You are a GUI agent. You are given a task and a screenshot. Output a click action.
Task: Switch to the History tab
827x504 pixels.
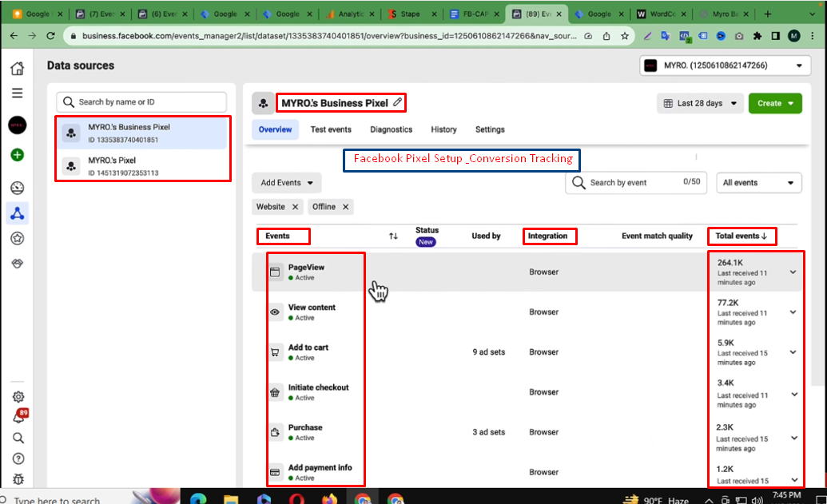coord(443,129)
